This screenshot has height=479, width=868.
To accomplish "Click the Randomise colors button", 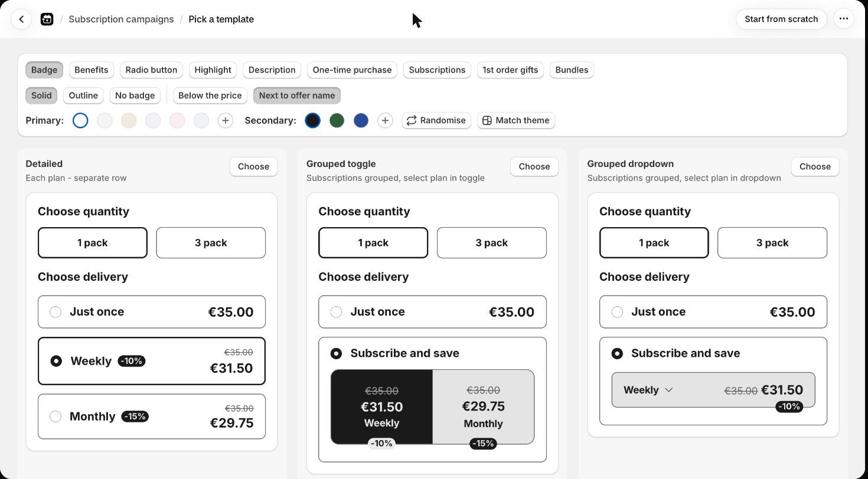I will click(x=436, y=120).
